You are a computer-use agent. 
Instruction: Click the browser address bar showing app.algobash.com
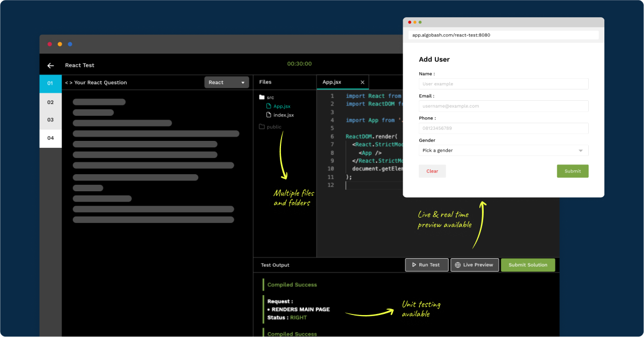[x=503, y=35]
